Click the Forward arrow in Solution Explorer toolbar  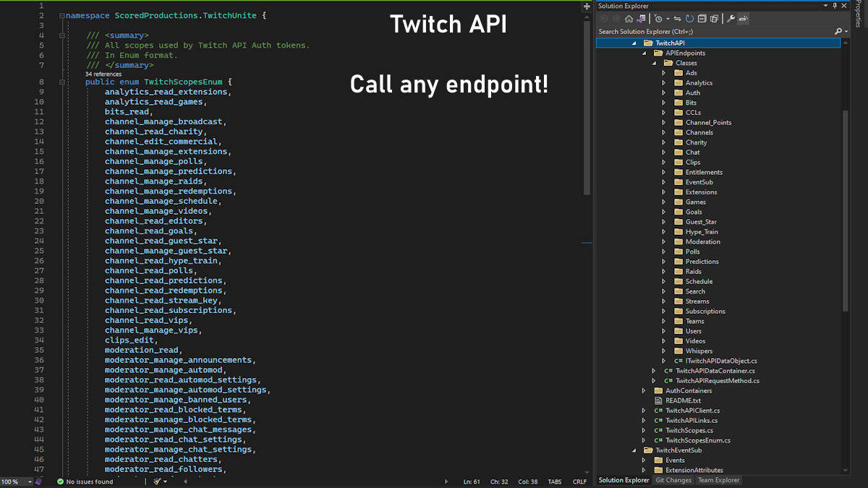click(616, 19)
